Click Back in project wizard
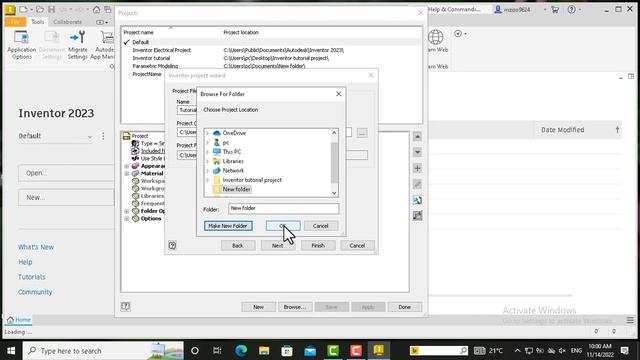640x360 pixels. click(238, 246)
